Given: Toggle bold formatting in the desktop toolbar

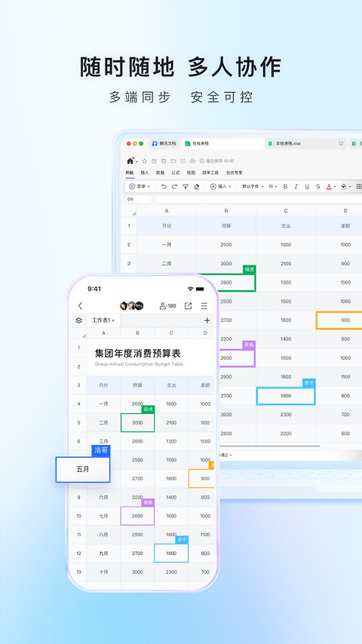Looking at the screenshot, I should tap(285, 186).
